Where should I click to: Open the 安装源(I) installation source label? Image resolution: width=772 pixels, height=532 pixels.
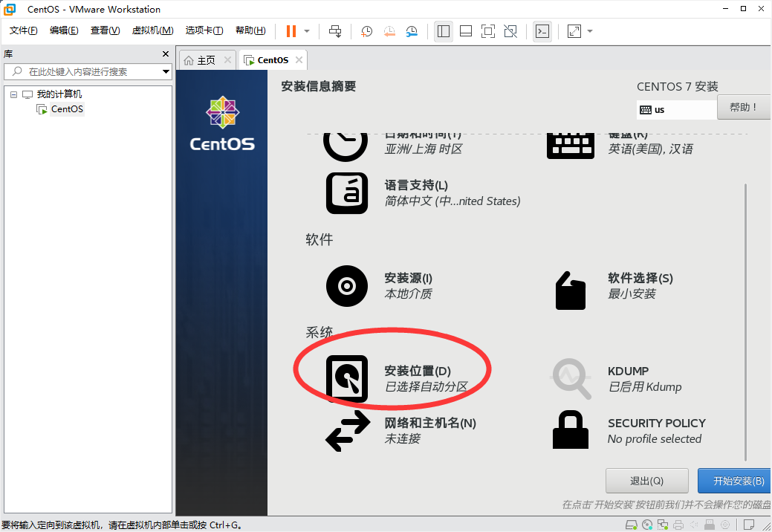[408, 278]
